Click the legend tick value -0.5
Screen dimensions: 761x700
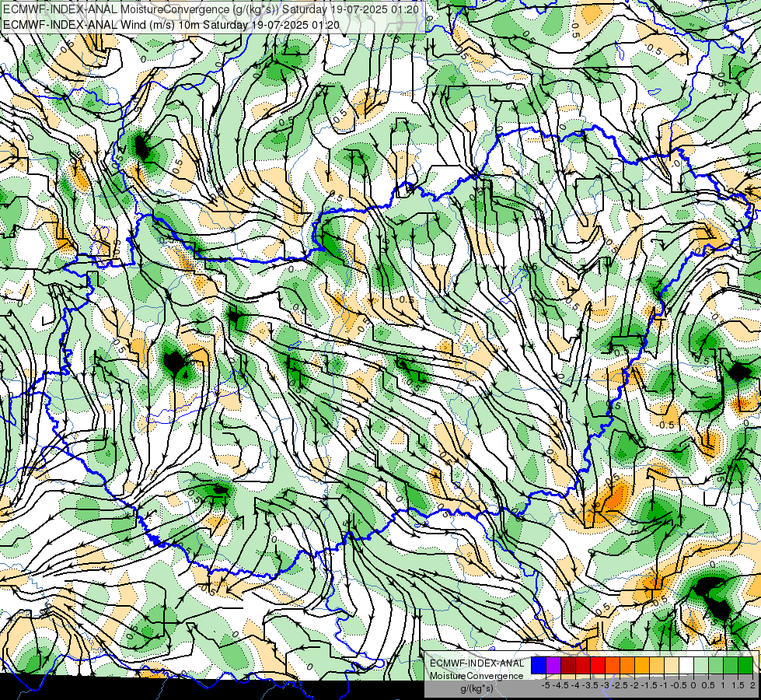pos(679,685)
